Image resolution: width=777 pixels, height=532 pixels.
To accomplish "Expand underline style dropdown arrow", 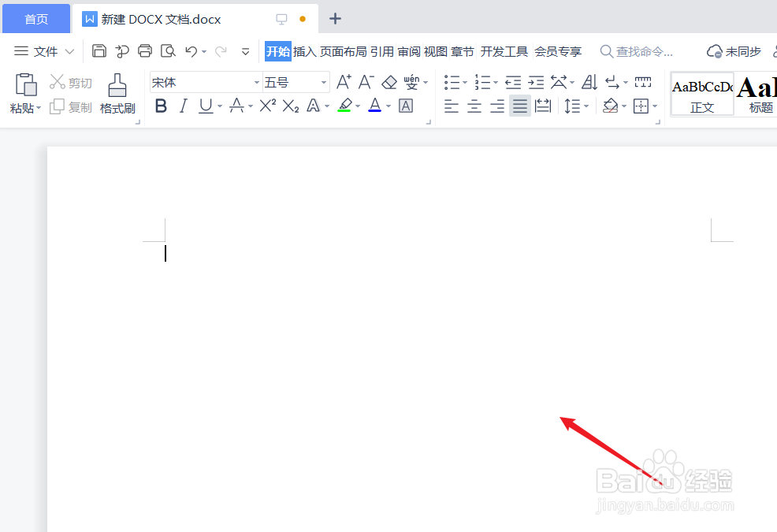I will click(220, 106).
